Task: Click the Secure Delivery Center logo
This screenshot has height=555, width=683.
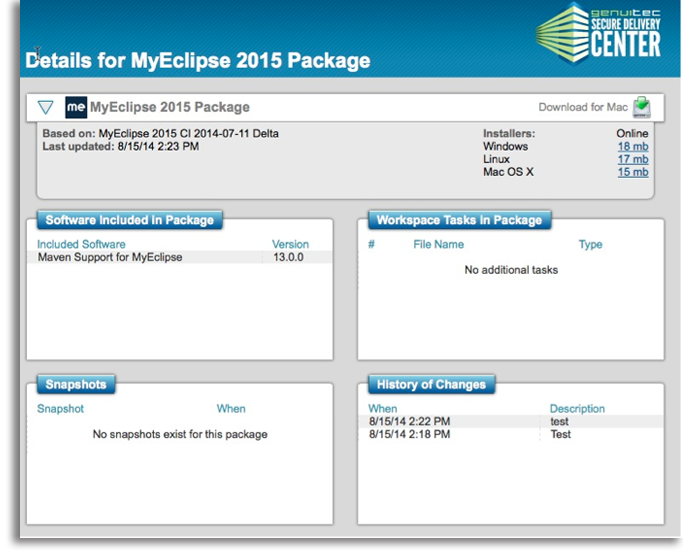Action: [601, 34]
